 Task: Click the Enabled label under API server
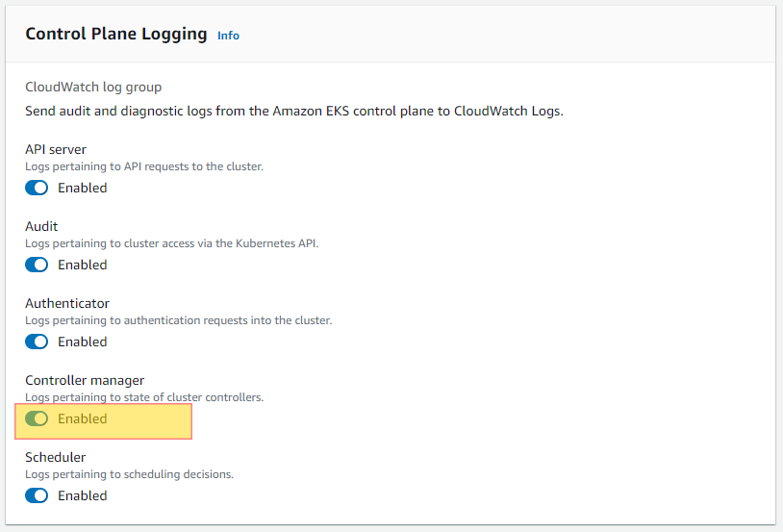click(83, 188)
